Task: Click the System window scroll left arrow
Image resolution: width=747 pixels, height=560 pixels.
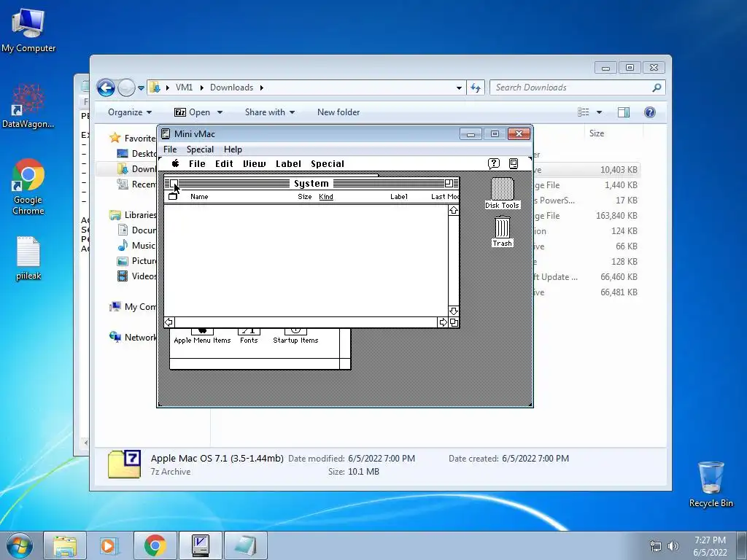Action: (169, 322)
